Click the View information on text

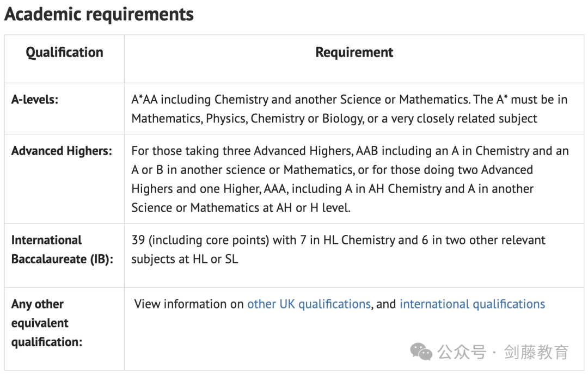pyautogui.click(x=189, y=304)
